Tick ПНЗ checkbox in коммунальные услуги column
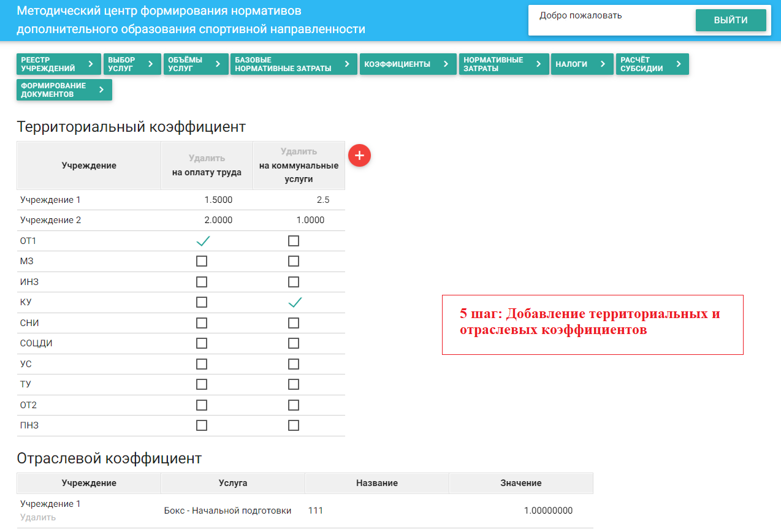 coord(294,425)
